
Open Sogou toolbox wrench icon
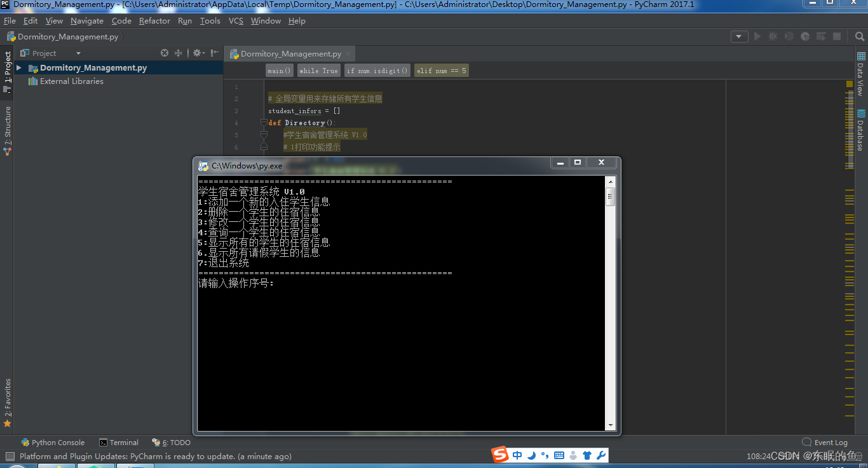(600, 455)
